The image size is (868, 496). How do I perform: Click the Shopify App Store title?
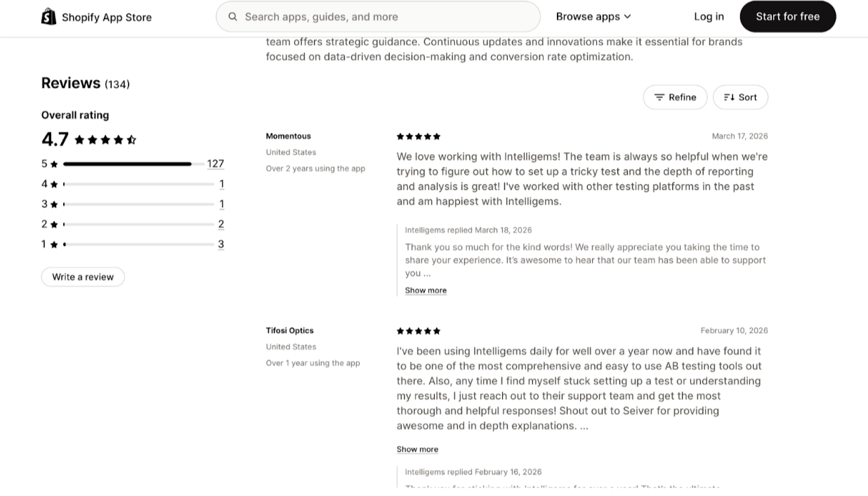(x=107, y=18)
